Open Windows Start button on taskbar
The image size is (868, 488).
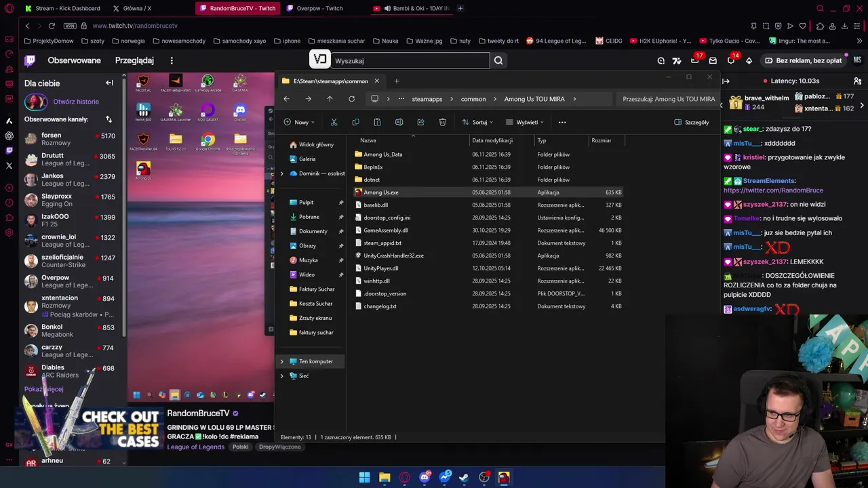click(364, 477)
